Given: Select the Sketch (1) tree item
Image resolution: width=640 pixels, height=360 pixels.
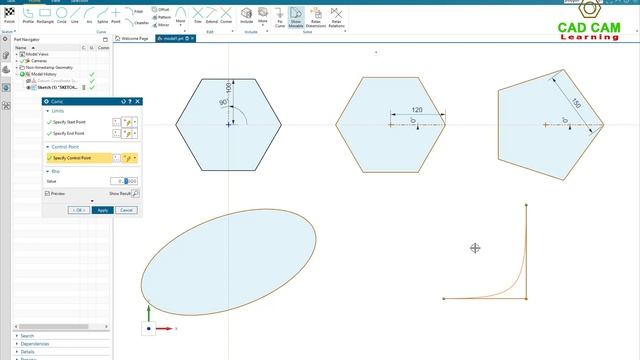Looking at the screenshot, I should coord(57,87).
